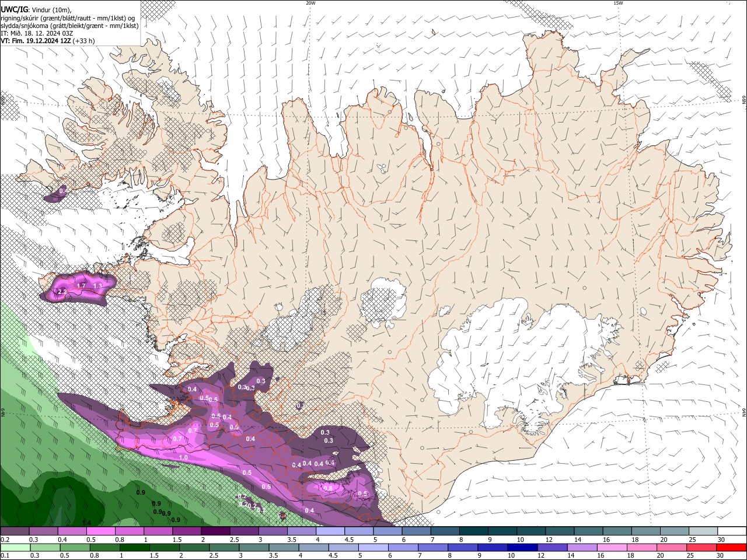Click the '1.0' value on the southwest coast

click(x=183, y=458)
